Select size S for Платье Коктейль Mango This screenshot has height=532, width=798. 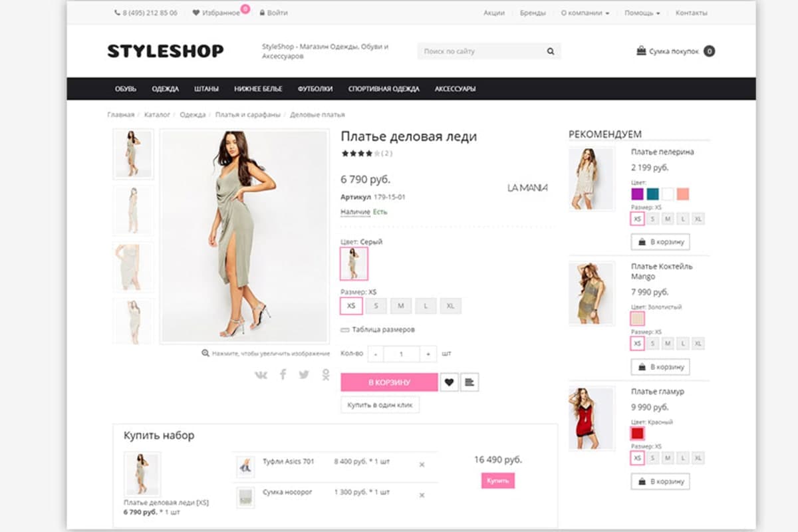pos(653,344)
